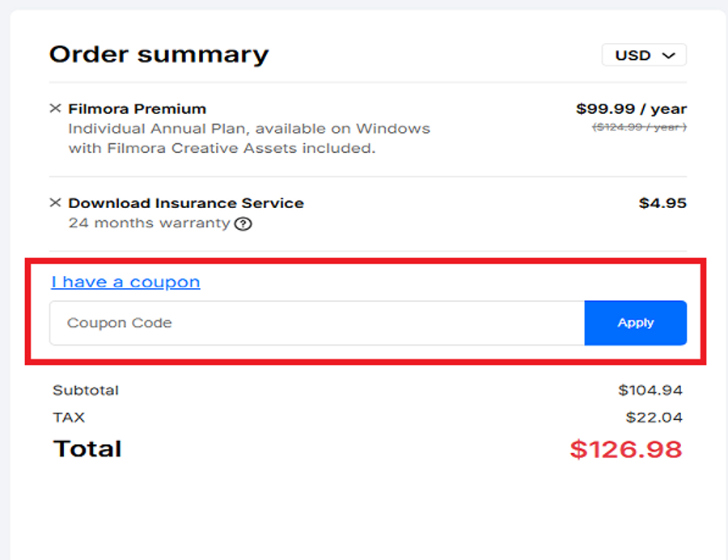This screenshot has width=728, height=560.
Task: Click the "I have a coupon" link
Action: tap(125, 282)
